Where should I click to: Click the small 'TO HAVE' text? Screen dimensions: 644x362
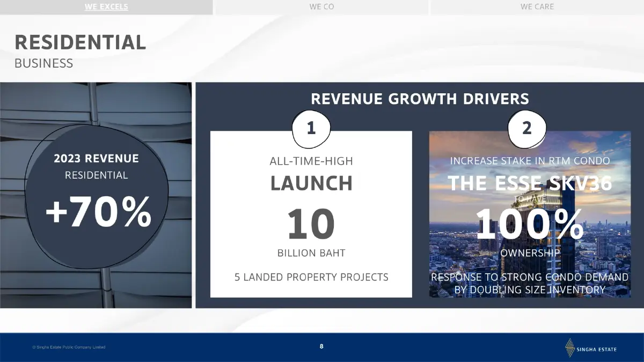point(530,198)
